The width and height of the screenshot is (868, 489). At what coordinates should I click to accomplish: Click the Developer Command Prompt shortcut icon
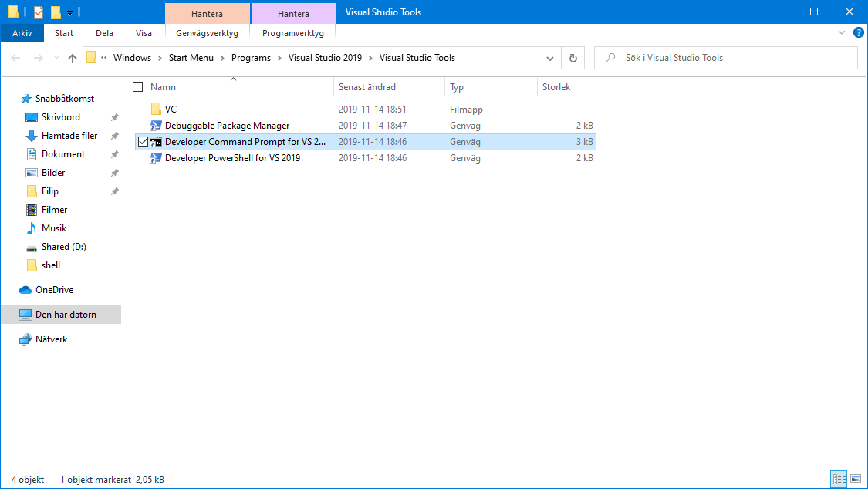(156, 142)
